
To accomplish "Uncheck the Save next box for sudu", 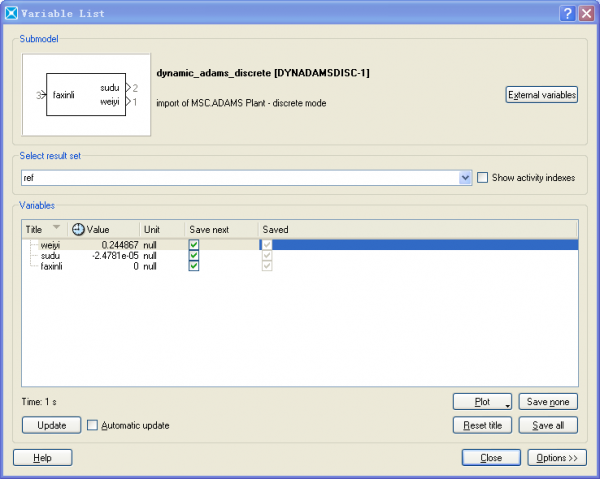I will (194, 255).
